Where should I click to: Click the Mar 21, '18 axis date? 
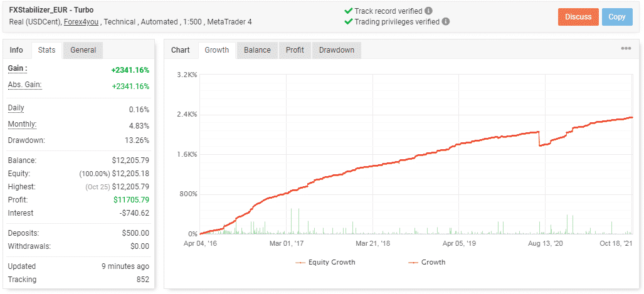point(373,243)
